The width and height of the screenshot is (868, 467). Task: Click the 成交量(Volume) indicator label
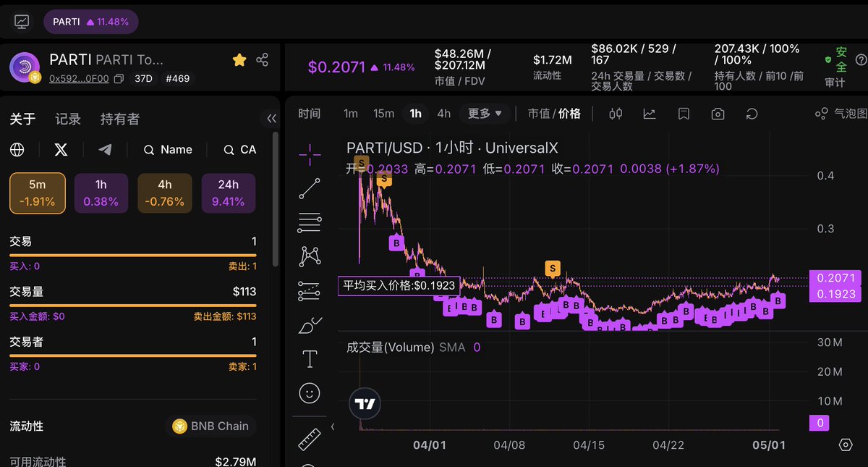pos(391,348)
